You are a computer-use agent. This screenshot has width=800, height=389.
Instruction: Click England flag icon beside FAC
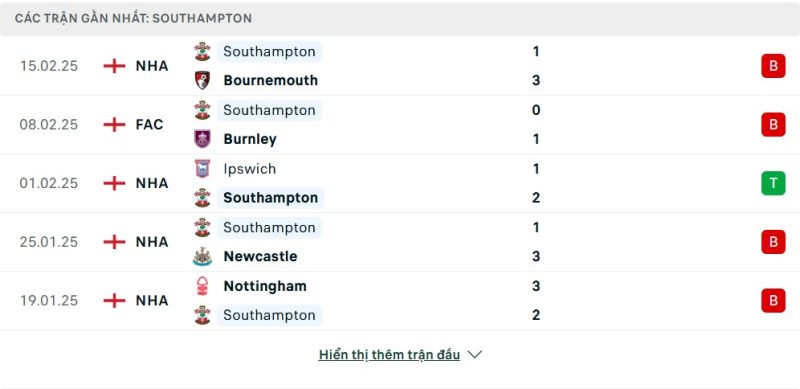click(114, 125)
